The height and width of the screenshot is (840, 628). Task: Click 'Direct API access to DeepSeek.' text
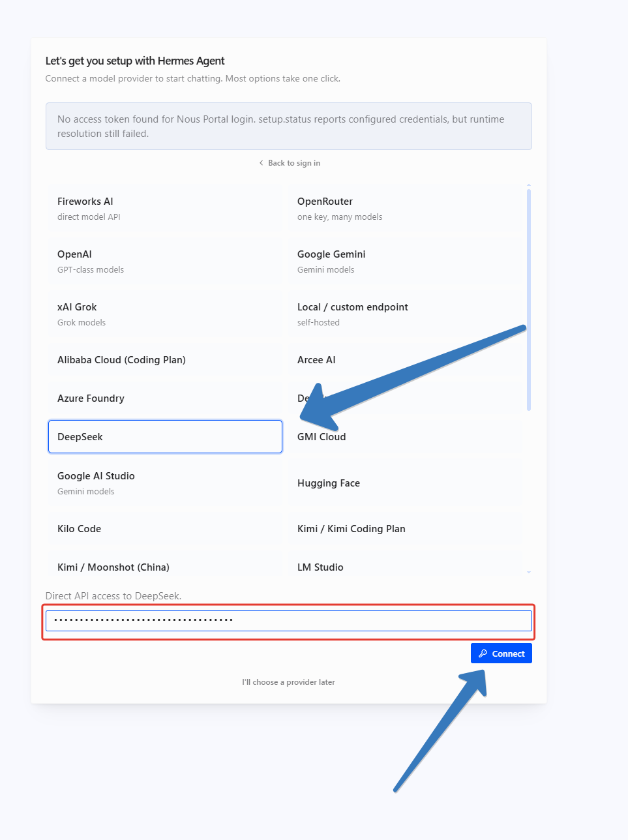[113, 596]
